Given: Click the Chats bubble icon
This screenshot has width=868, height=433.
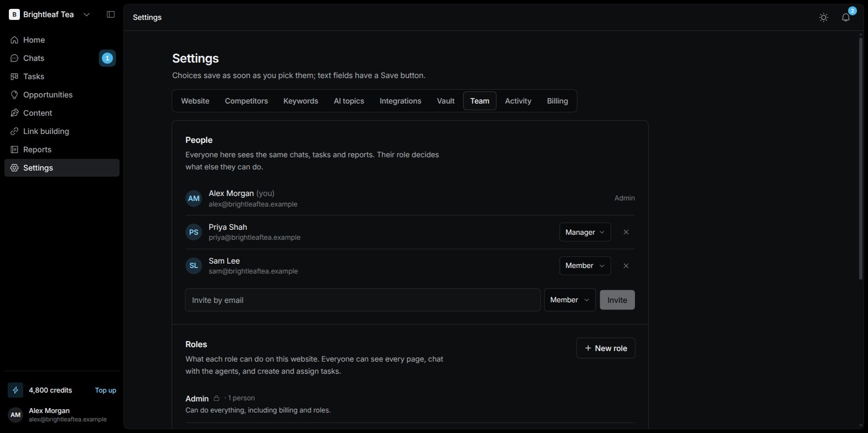Looking at the screenshot, I should pyautogui.click(x=14, y=58).
